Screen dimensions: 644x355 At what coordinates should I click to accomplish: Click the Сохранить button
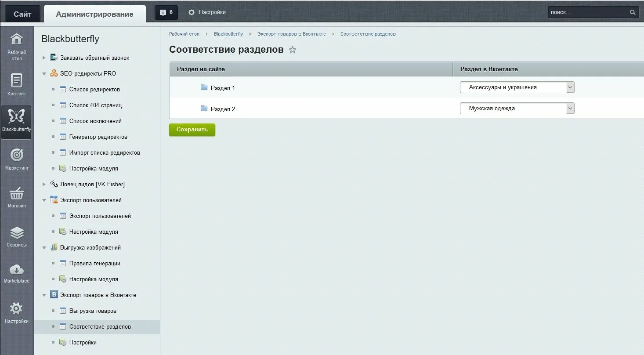point(192,130)
